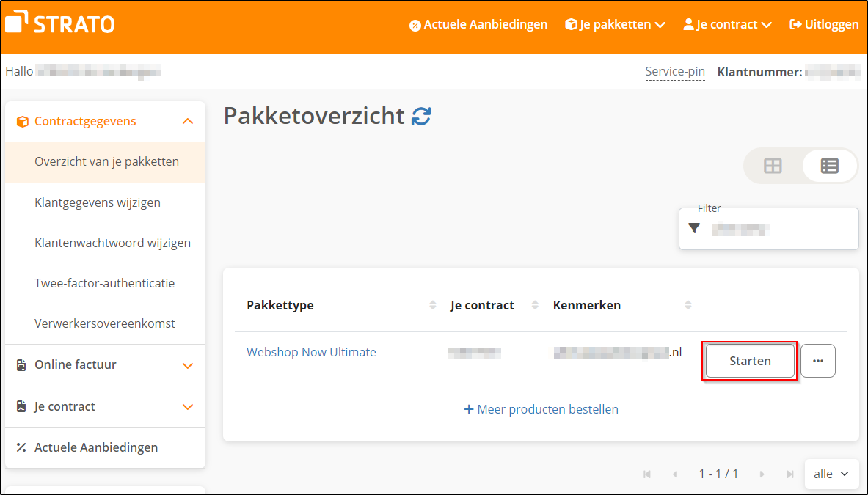Open the 'alle' results-per-page dropdown

point(831,474)
